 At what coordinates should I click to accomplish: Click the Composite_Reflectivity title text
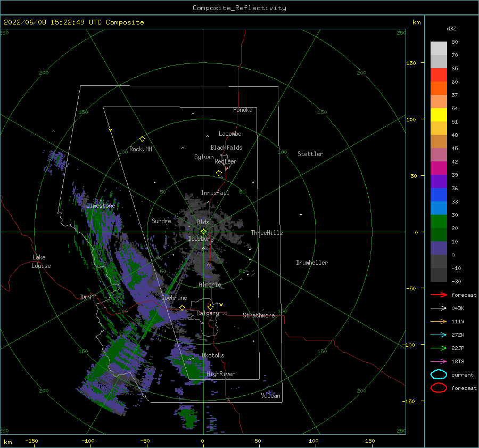click(x=240, y=8)
